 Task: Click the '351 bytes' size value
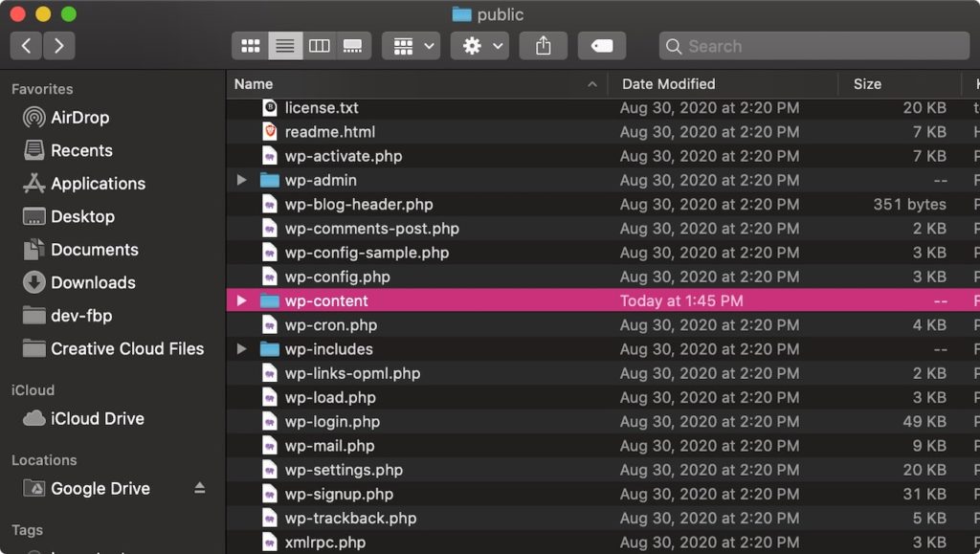point(909,204)
